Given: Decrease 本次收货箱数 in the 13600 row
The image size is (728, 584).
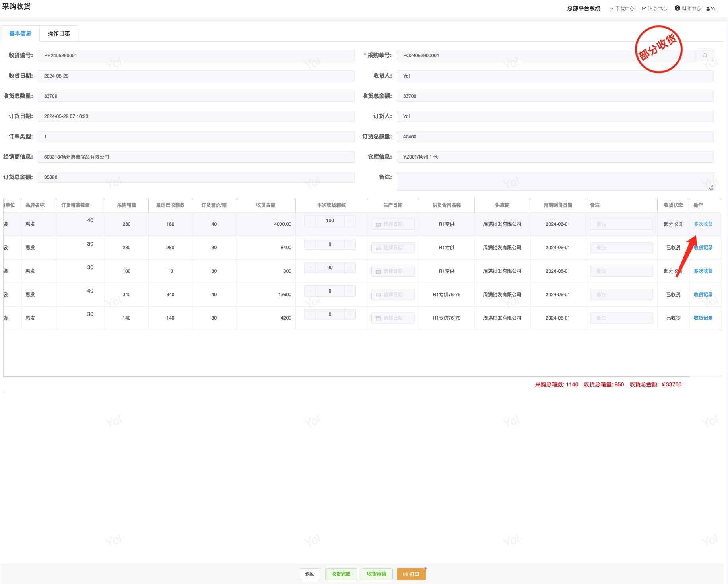Looking at the screenshot, I should pyautogui.click(x=310, y=291).
